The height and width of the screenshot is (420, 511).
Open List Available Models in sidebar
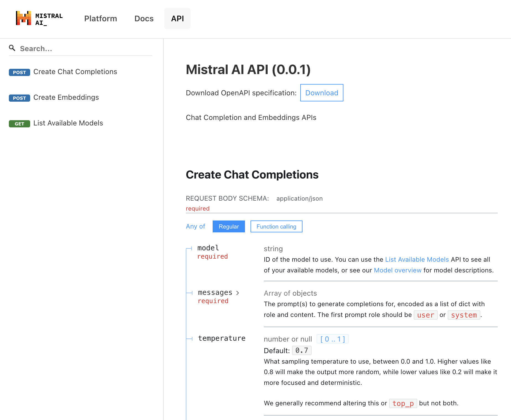point(68,123)
